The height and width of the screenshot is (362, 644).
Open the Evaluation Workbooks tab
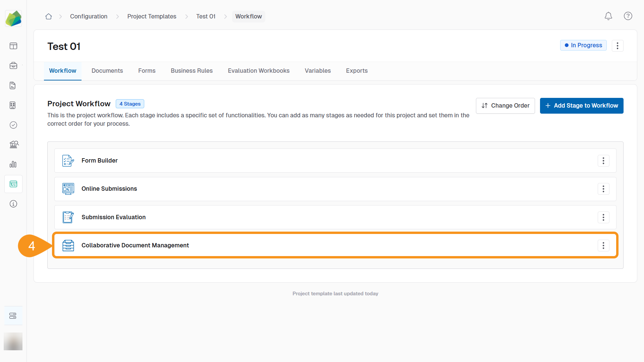[259, 71]
